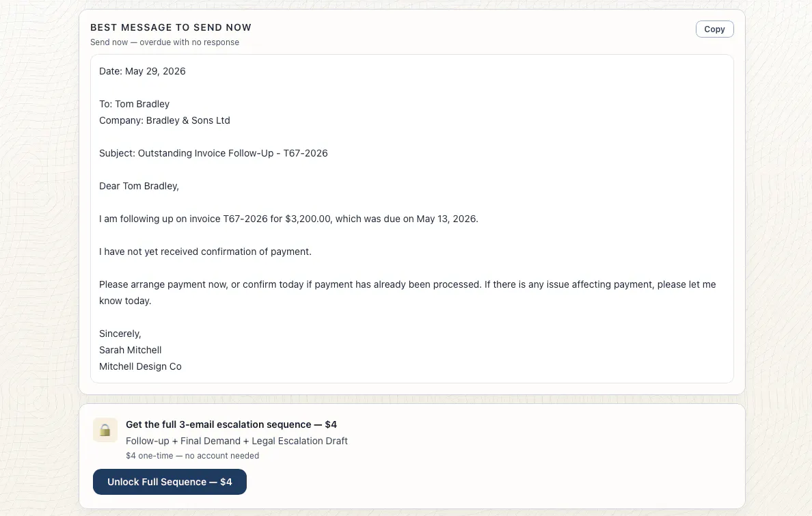Click the padlock icon beside escalation offer

pyautogui.click(x=105, y=430)
